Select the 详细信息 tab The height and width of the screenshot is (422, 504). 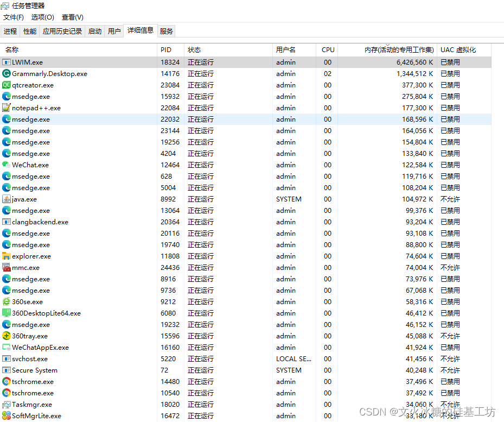click(141, 30)
